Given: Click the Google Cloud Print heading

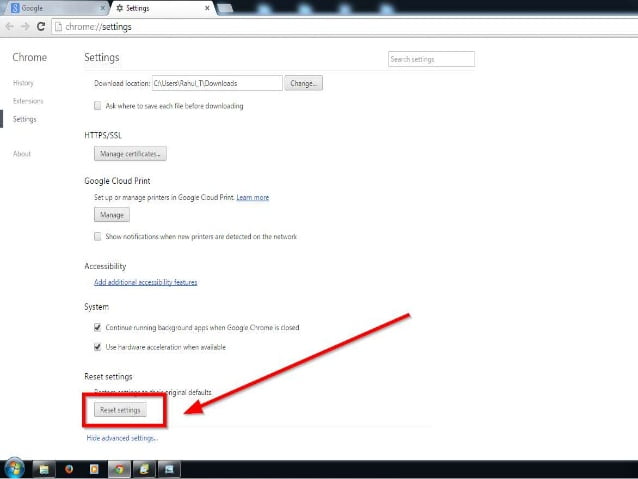Looking at the screenshot, I should [117, 181].
